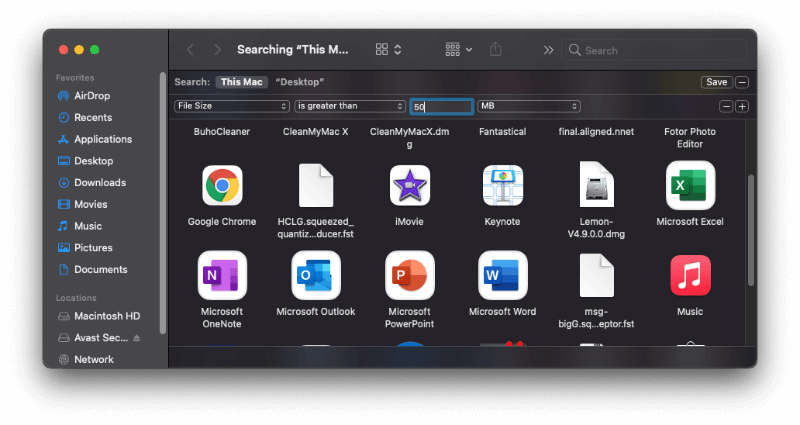Select the Microsoft Word icon
The image size is (800, 425).
click(503, 276)
